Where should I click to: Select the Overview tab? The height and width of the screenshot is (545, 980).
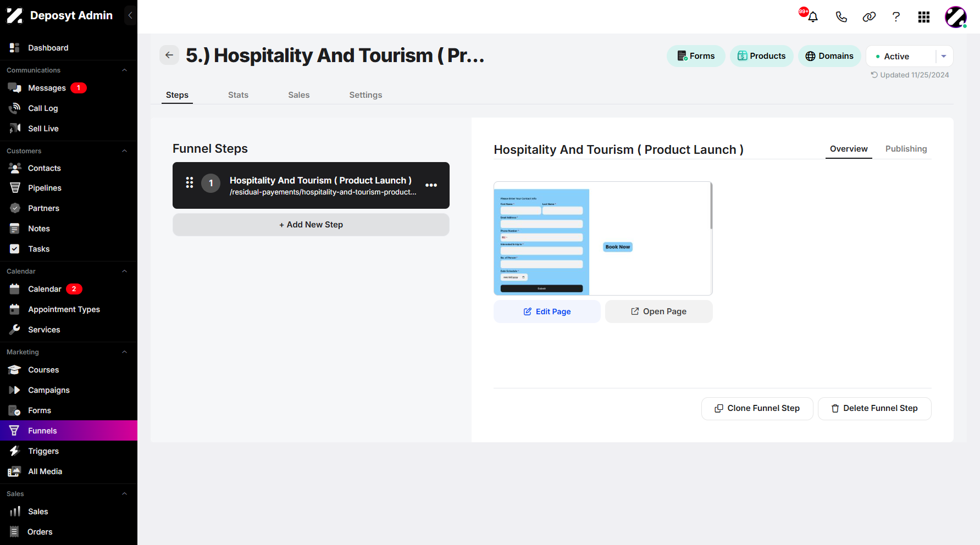[849, 149]
